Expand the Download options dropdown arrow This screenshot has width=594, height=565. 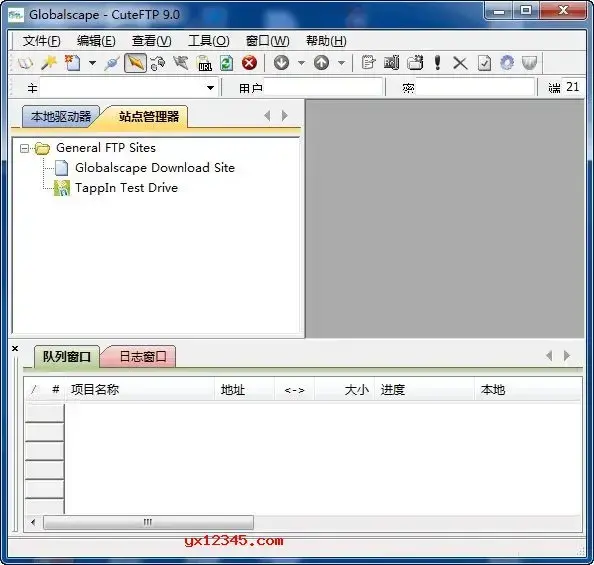pyautogui.click(x=302, y=63)
